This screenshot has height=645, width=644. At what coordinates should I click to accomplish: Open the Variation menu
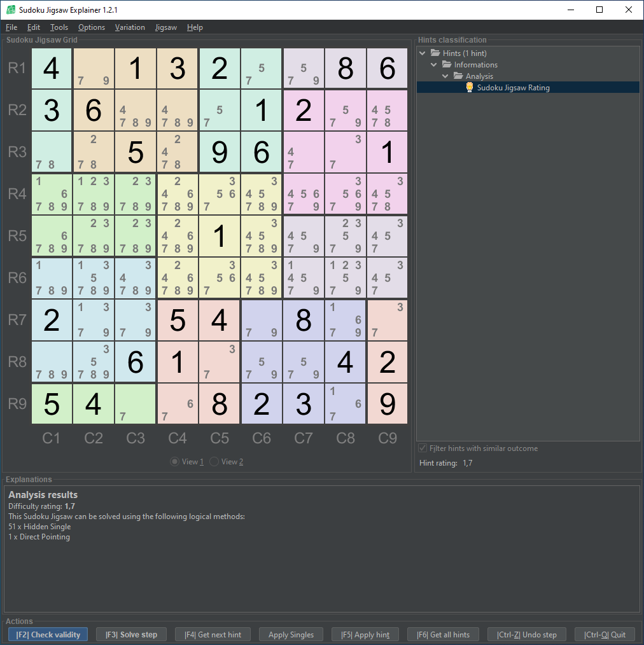coord(130,27)
